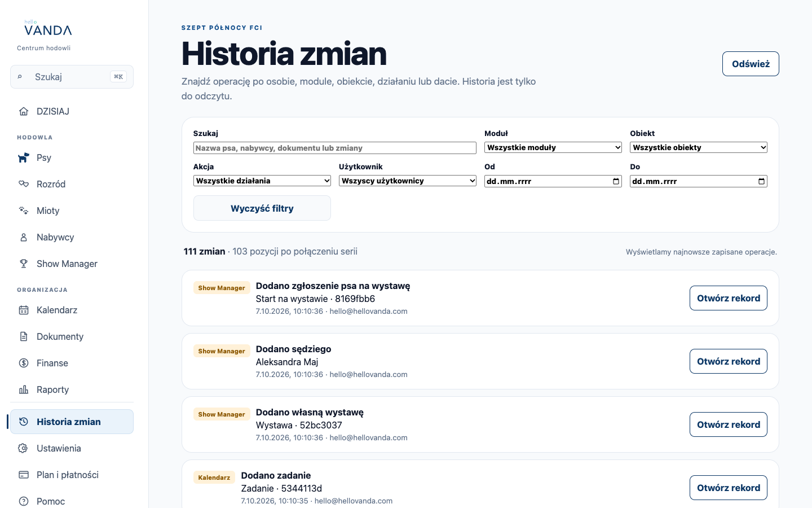812x508 pixels.
Task: Click the Aleksandra Maj entry text
Action: coord(287,362)
